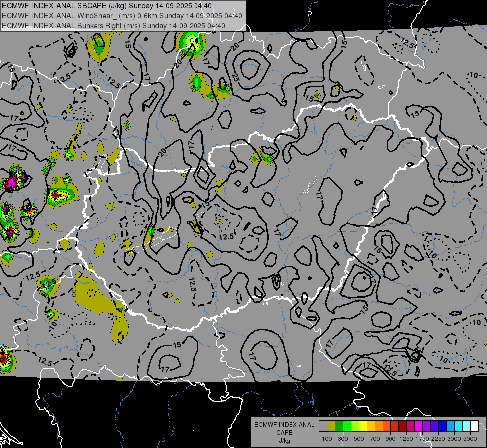Click the 12.5 label inside central dashed contour
487x448 pixels.
226,237
